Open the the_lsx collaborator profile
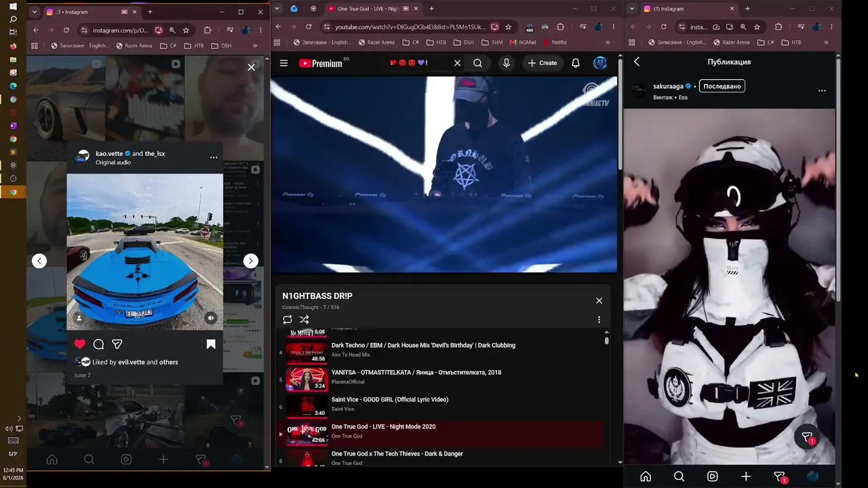The image size is (868, 488). click(x=155, y=154)
